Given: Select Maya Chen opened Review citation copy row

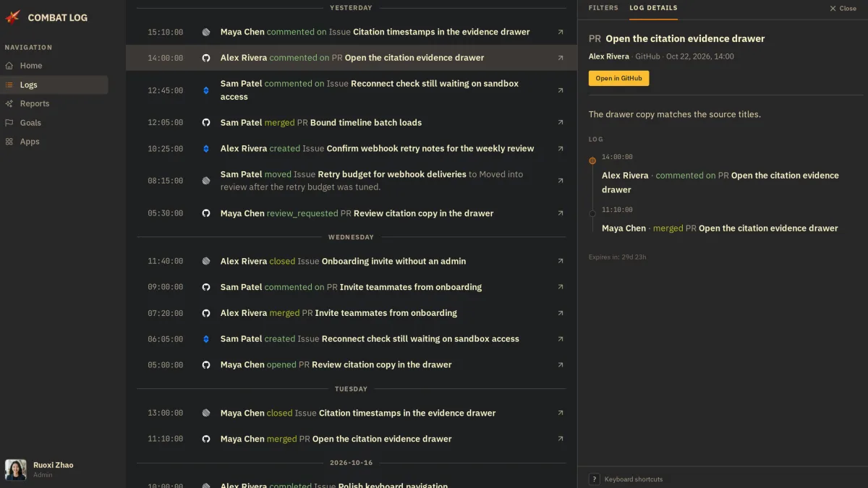Looking at the screenshot, I should [x=352, y=365].
